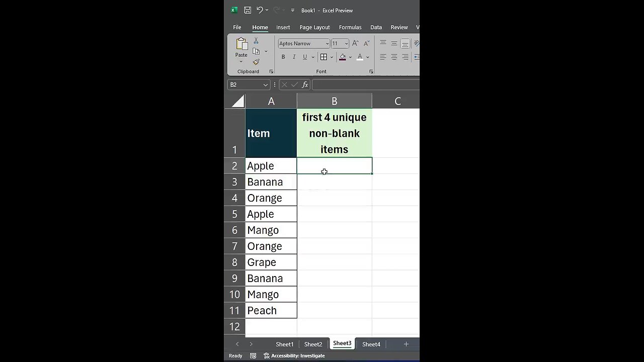The image size is (644, 362).
Task: Open the Undo history dropdown arrow
Action: coord(267,10)
